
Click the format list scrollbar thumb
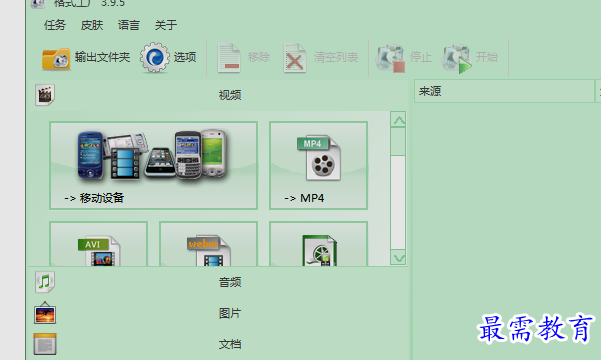pyautogui.click(x=398, y=141)
